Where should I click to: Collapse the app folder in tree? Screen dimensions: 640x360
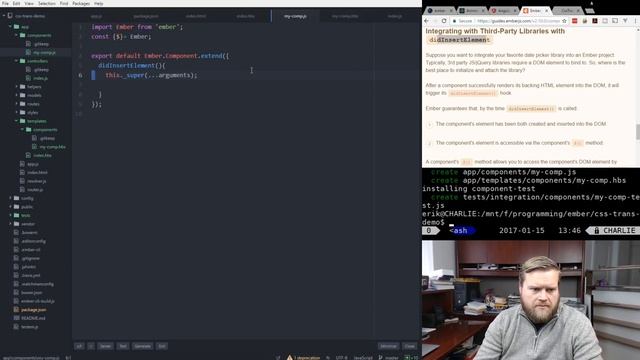[x=11, y=27]
